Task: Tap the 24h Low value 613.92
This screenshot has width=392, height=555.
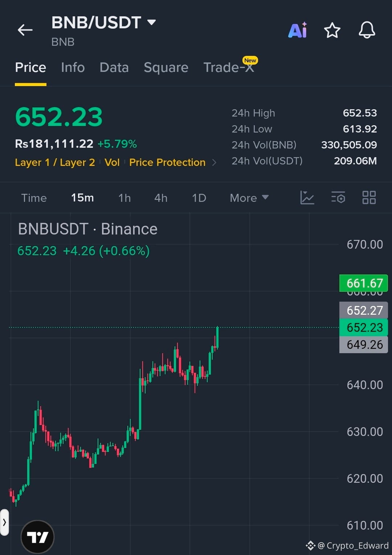Action: [x=360, y=129]
